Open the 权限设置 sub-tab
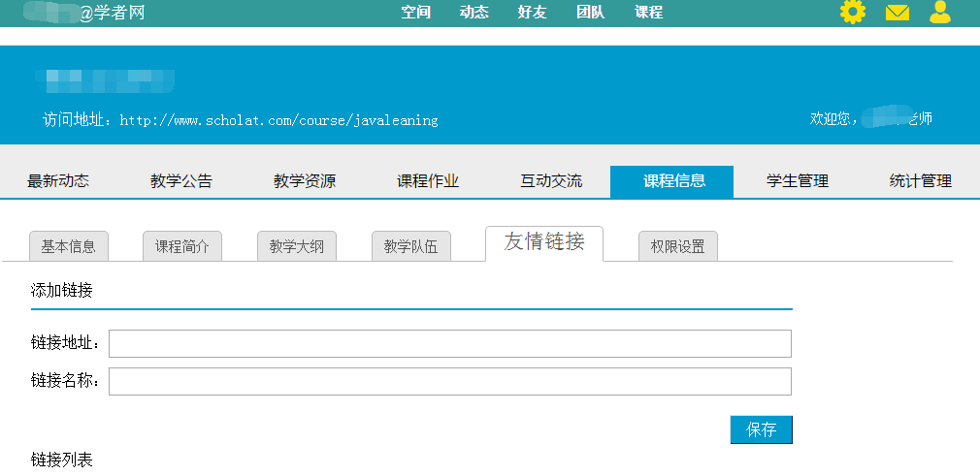The image size is (980, 476). (x=678, y=246)
